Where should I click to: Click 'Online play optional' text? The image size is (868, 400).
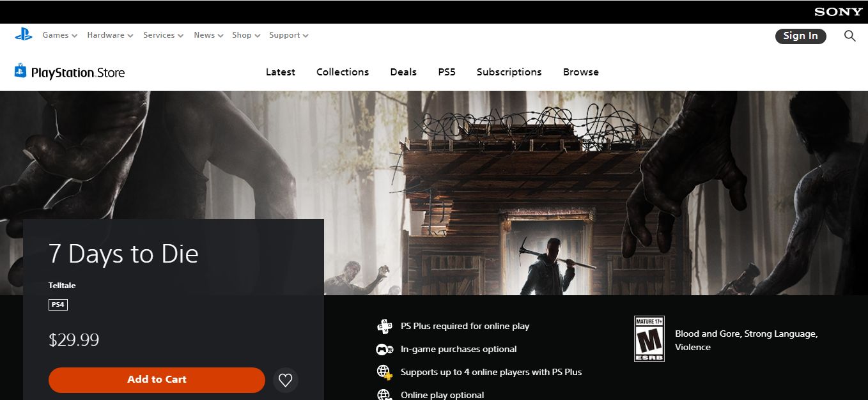tap(442, 395)
